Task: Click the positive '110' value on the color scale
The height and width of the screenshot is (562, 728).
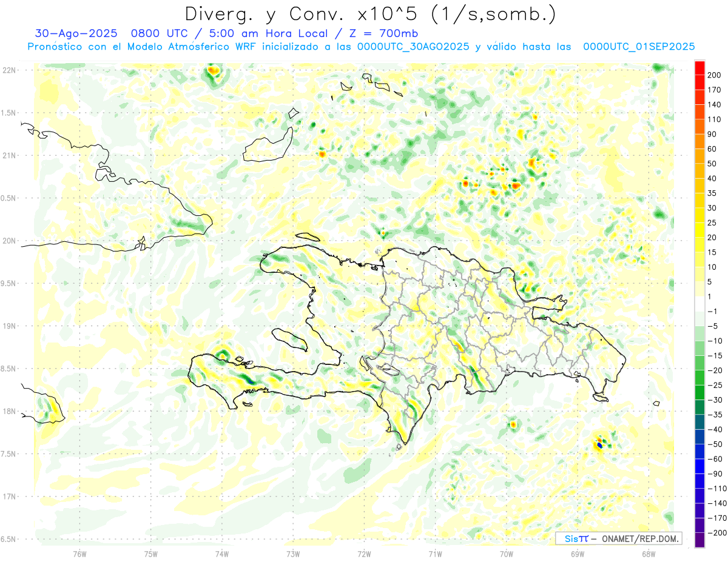Action: point(715,119)
